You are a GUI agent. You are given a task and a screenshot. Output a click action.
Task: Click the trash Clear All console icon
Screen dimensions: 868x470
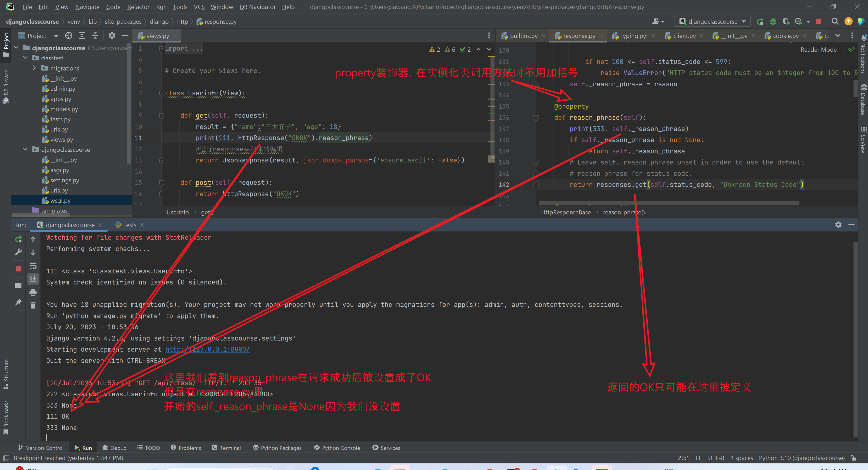[33, 305]
